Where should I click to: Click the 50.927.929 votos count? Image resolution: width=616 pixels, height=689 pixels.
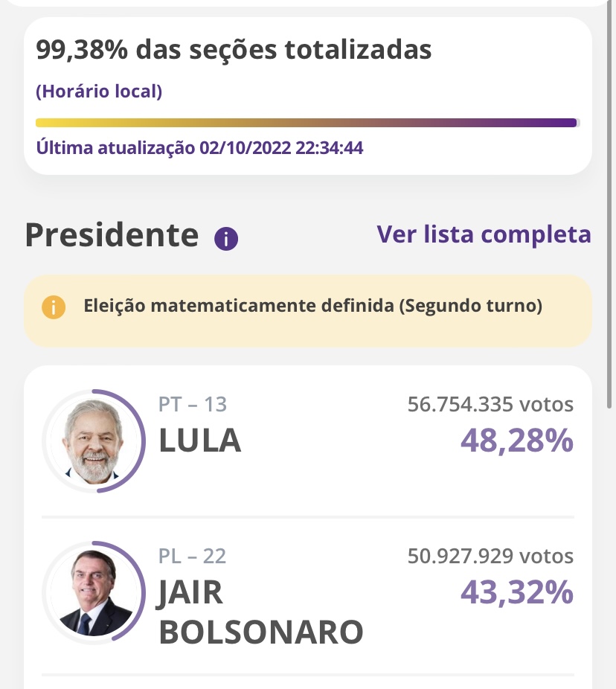[490, 556]
